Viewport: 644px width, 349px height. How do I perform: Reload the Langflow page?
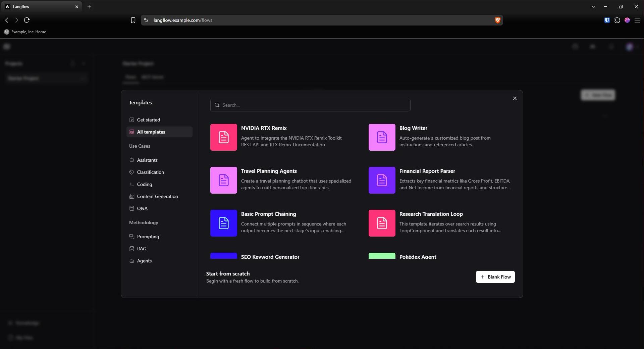click(x=27, y=20)
